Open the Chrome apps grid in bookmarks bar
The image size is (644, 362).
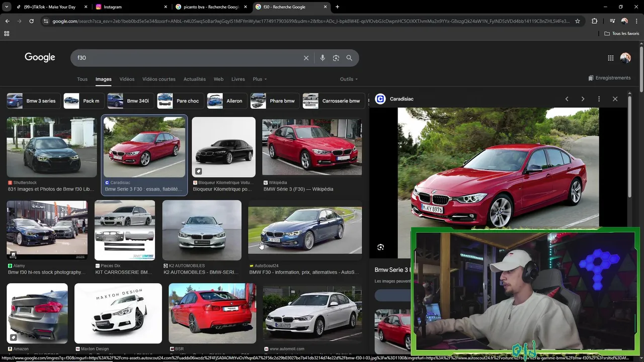pos(7,34)
